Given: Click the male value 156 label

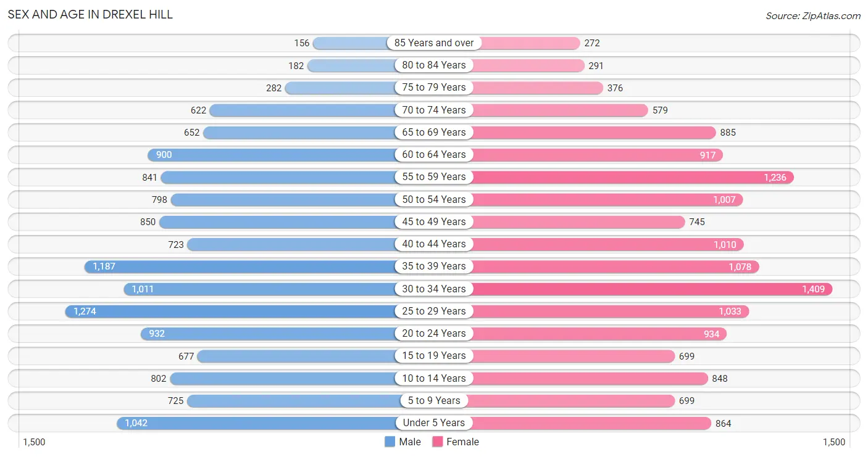Looking at the screenshot, I should coord(301,43).
